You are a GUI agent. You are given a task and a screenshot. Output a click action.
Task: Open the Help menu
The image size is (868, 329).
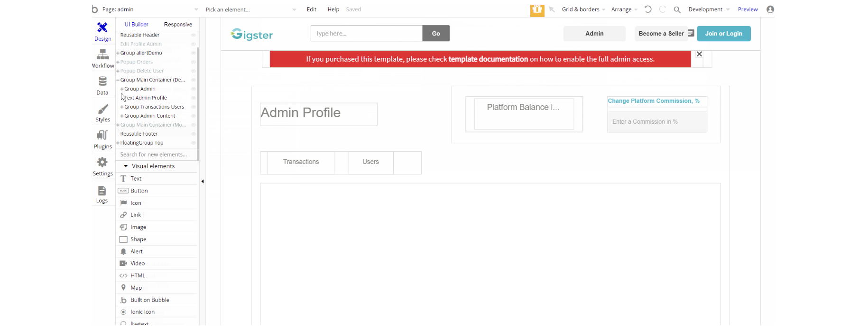pyautogui.click(x=333, y=9)
